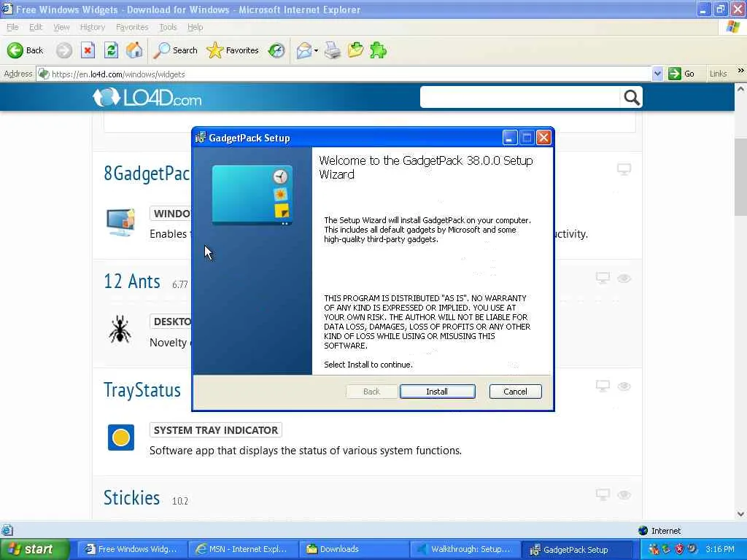
Task: Open the Home page icon
Action: tap(134, 50)
